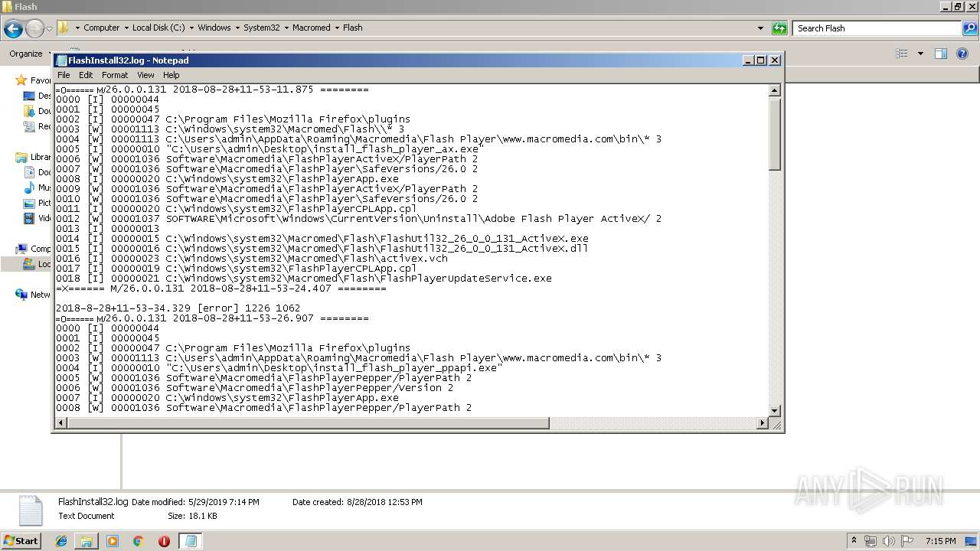This screenshot has width=980, height=551.
Task: Click the search magnifier in Explorer
Action: click(x=969, y=28)
